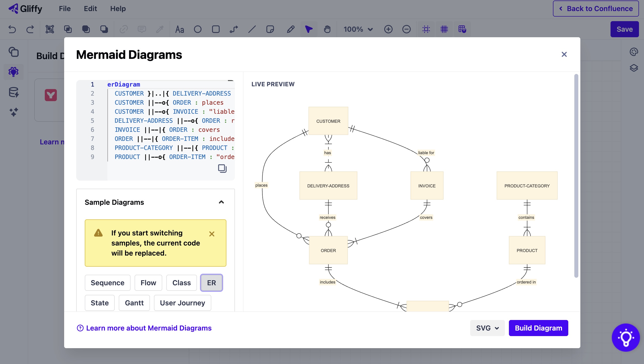Switch to the Hand pan tool
The width and height of the screenshot is (644, 364).
327,29
